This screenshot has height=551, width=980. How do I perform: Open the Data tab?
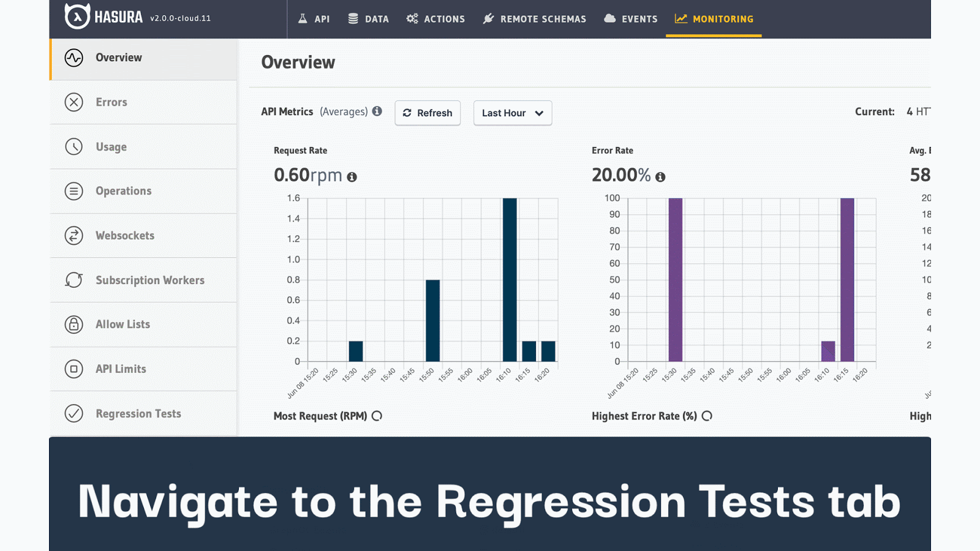(x=368, y=19)
